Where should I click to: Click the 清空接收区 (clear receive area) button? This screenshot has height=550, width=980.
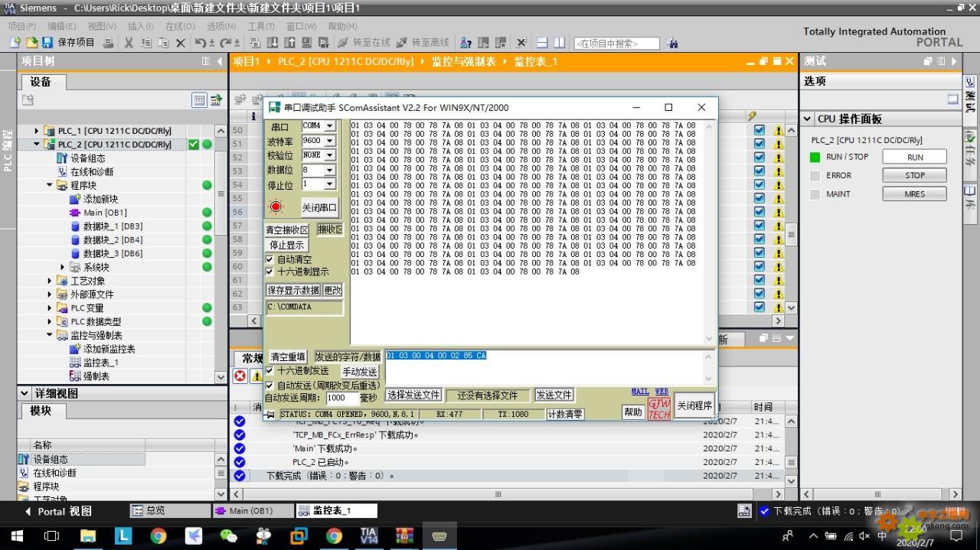coord(287,229)
